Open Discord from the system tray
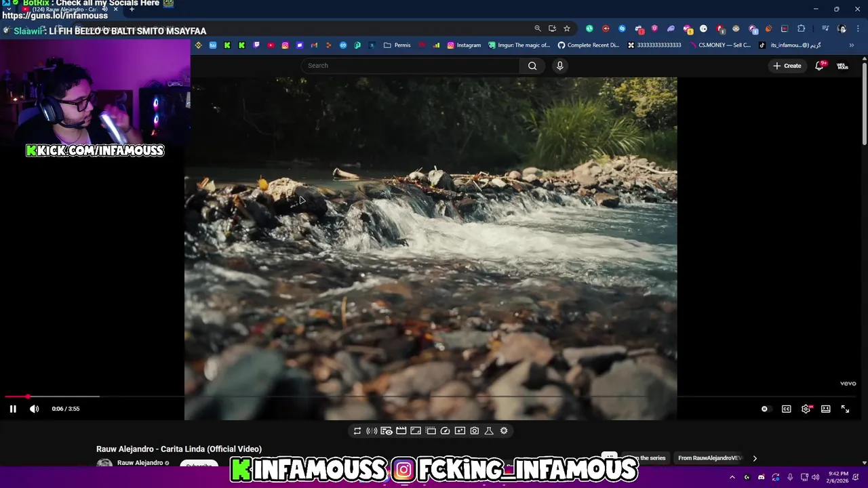The height and width of the screenshot is (488, 868). [761, 477]
